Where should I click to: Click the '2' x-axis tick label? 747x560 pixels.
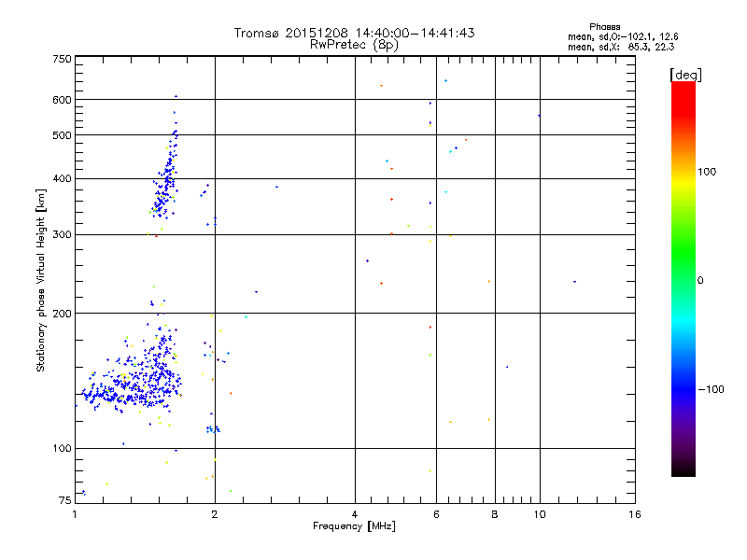215,514
